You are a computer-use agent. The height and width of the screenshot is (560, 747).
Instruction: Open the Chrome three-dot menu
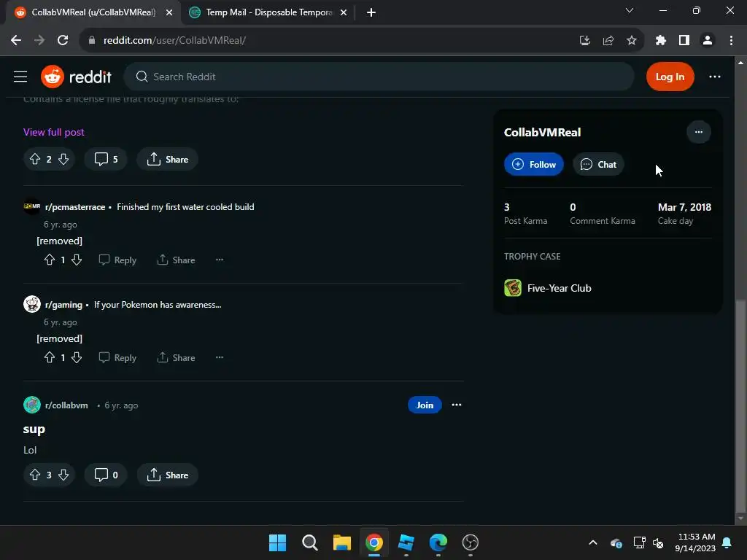click(731, 40)
